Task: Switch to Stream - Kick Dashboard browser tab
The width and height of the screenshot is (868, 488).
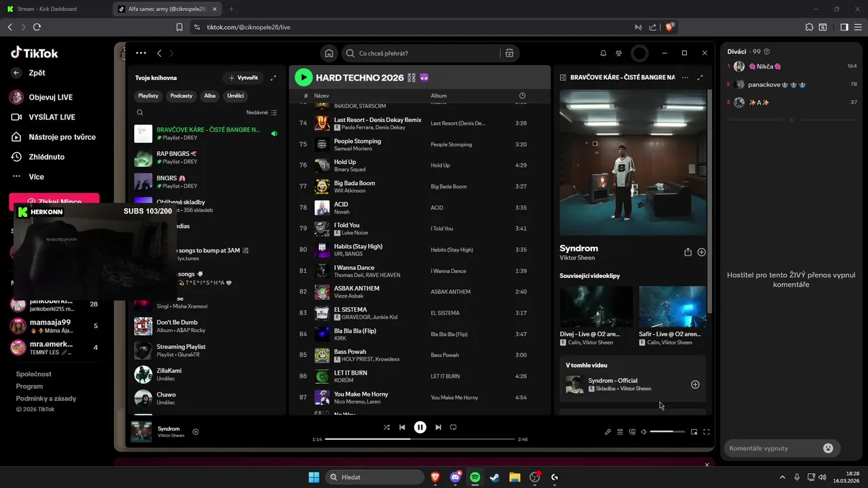Action: tap(56, 9)
